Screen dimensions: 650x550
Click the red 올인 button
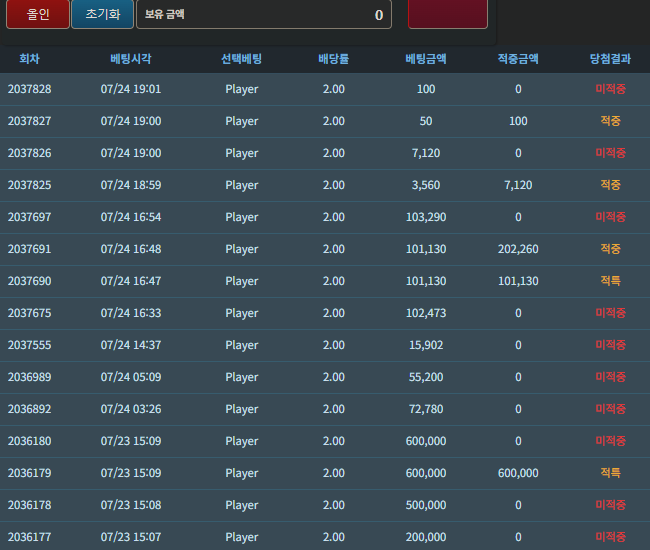(38, 14)
